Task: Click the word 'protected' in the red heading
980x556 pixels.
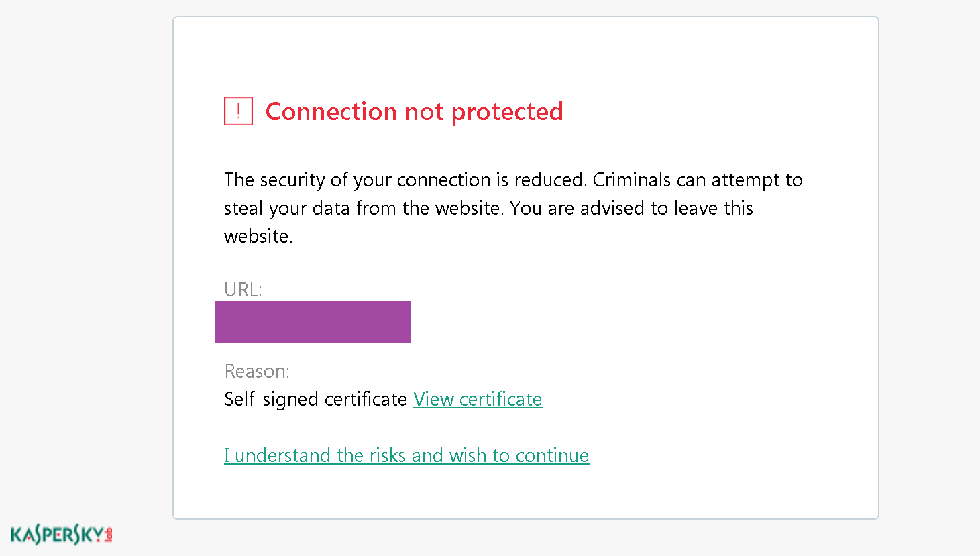Action: pyautogui.click(x=507, y=112)
